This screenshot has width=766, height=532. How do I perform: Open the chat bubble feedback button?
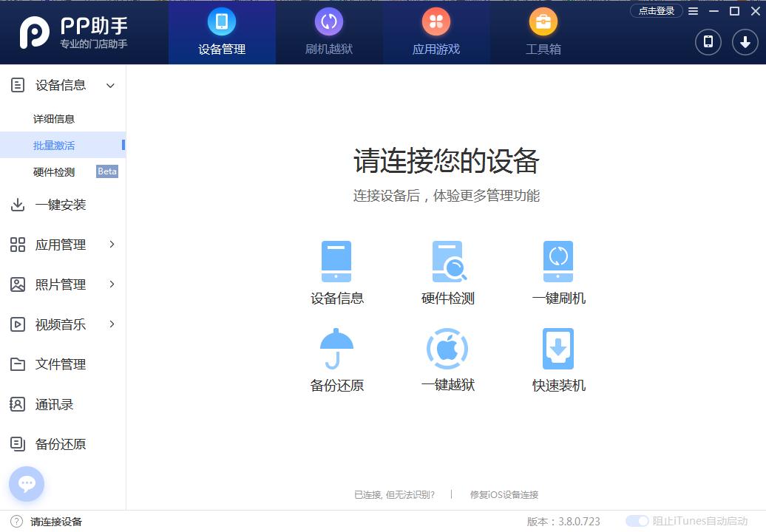(x=27, y=484)
